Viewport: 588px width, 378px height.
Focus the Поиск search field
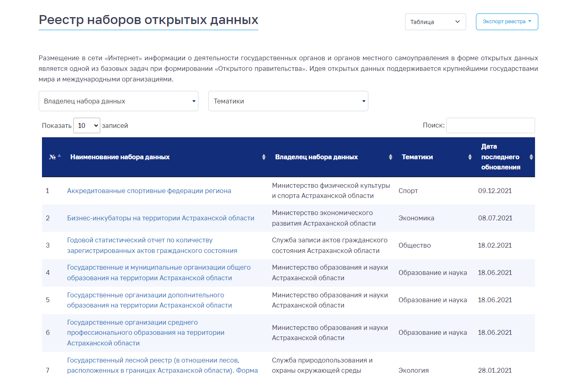tap(490, 125)
